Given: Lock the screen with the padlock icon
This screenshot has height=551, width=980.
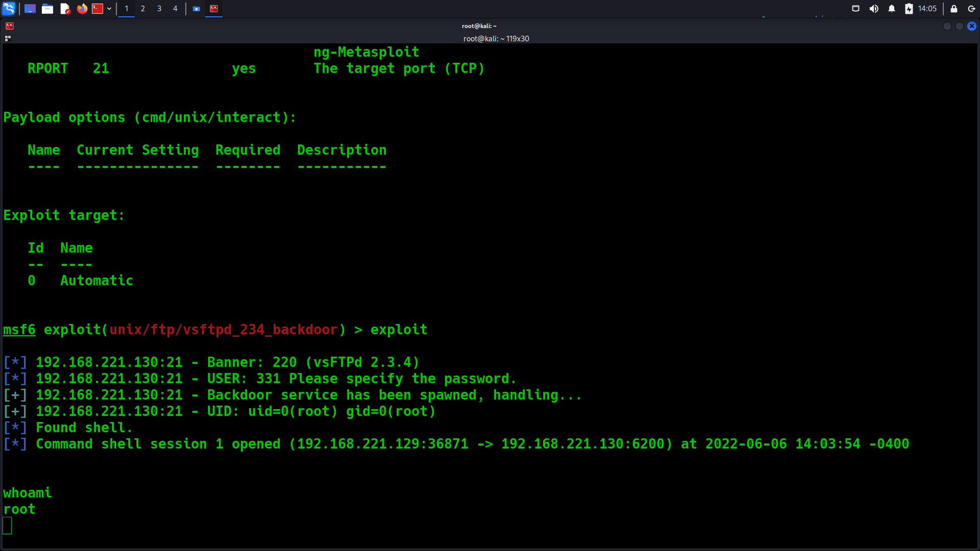Looking at the screenshot, I should pos(954,9).
